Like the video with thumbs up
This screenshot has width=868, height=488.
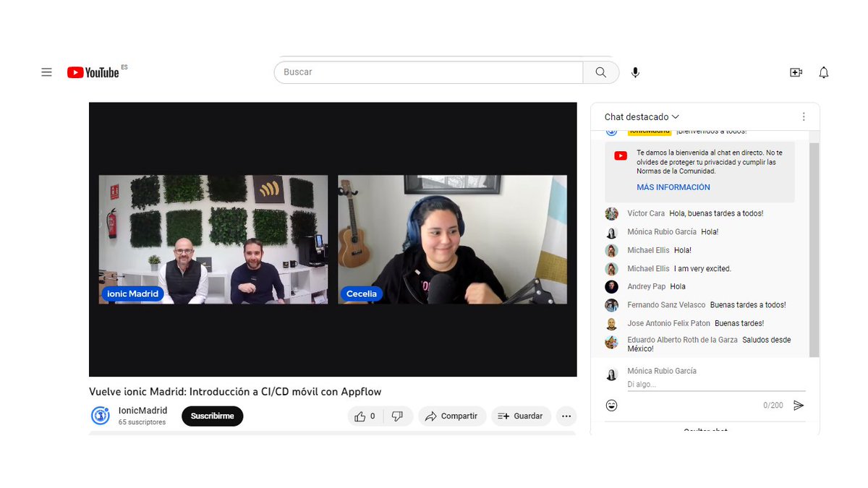(x=365, y=416)
